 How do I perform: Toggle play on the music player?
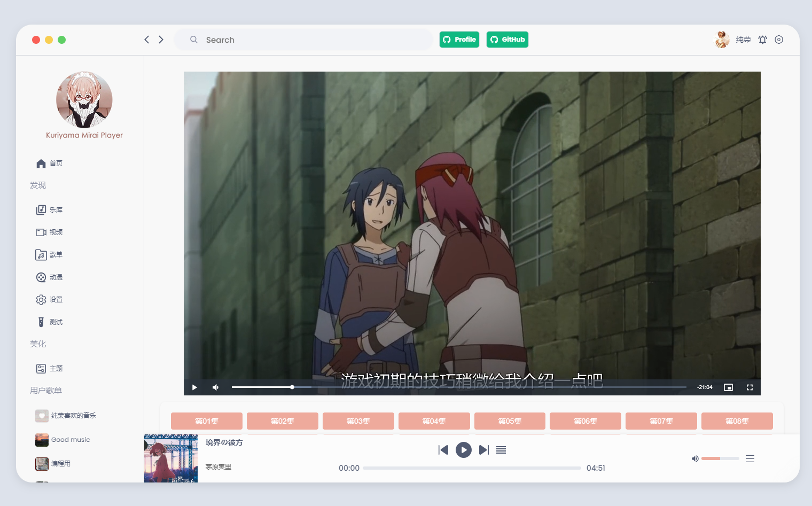coord(464,450)
